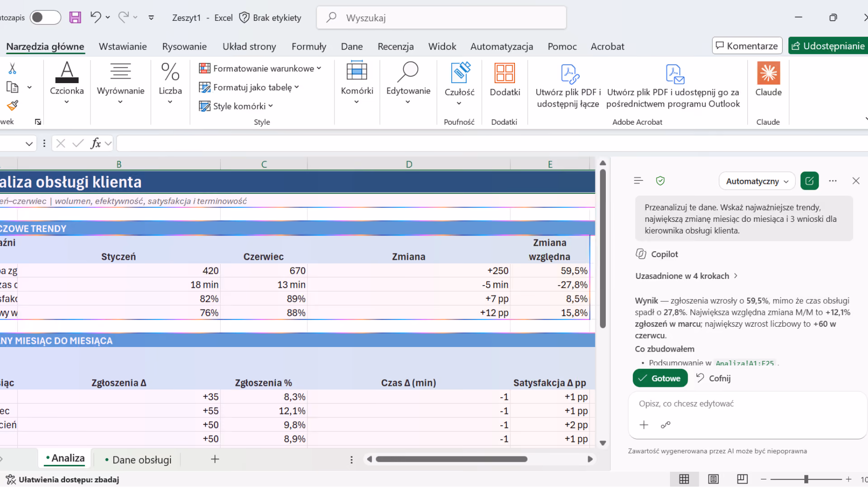Click the zoom slider handle

point(806,479)
